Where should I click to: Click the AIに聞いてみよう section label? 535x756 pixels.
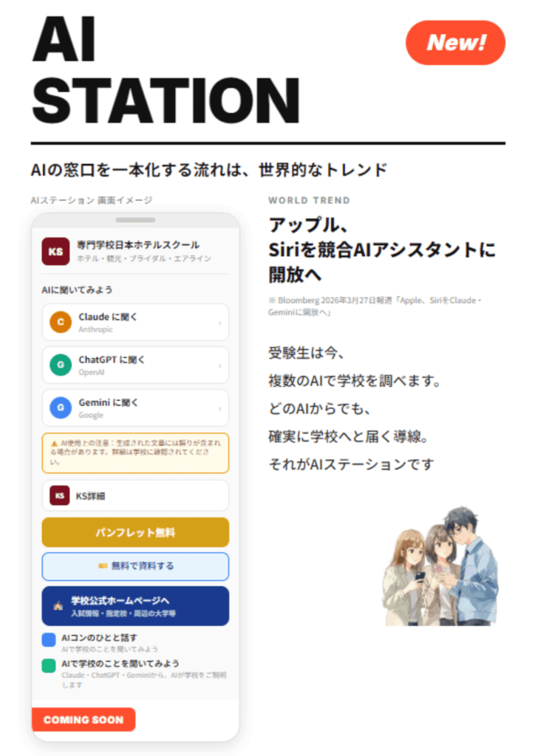[x=77, y=289]
